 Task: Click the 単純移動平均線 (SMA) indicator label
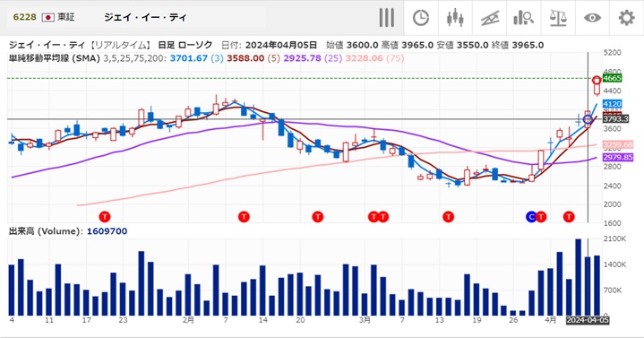55,58
